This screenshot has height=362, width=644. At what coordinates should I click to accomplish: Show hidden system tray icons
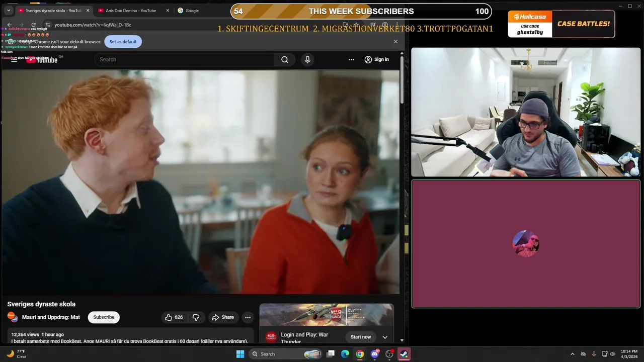tap(572, 354)
